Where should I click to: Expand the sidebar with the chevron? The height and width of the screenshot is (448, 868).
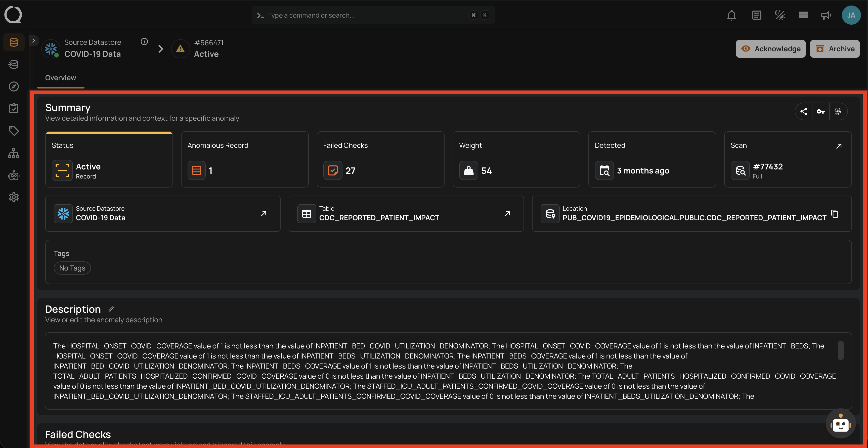click(x=34, y=41)
